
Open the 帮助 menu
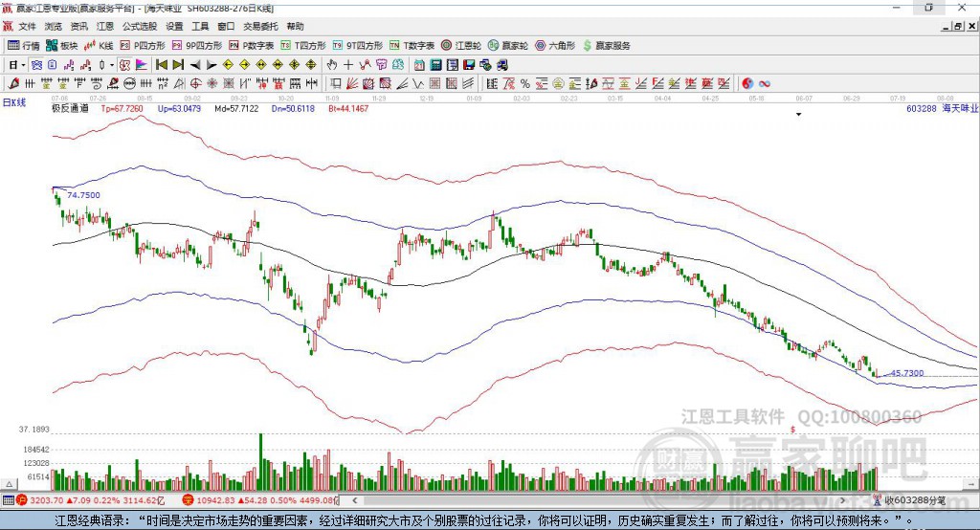tap(295, 26)
